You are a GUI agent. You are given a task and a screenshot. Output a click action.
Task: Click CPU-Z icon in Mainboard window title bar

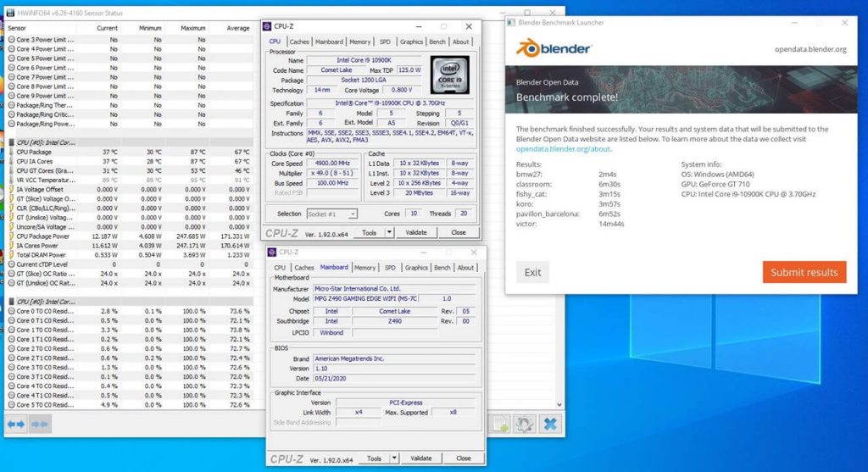pos(272,252)
